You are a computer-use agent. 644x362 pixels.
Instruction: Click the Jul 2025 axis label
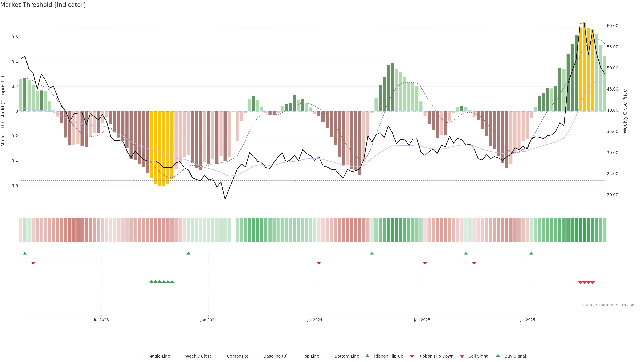(527, 320)
